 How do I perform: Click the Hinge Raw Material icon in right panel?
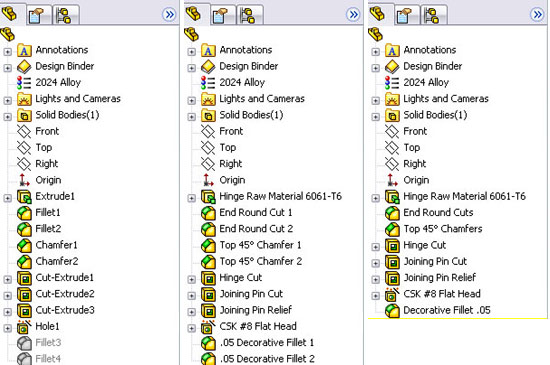click(392, 197)
